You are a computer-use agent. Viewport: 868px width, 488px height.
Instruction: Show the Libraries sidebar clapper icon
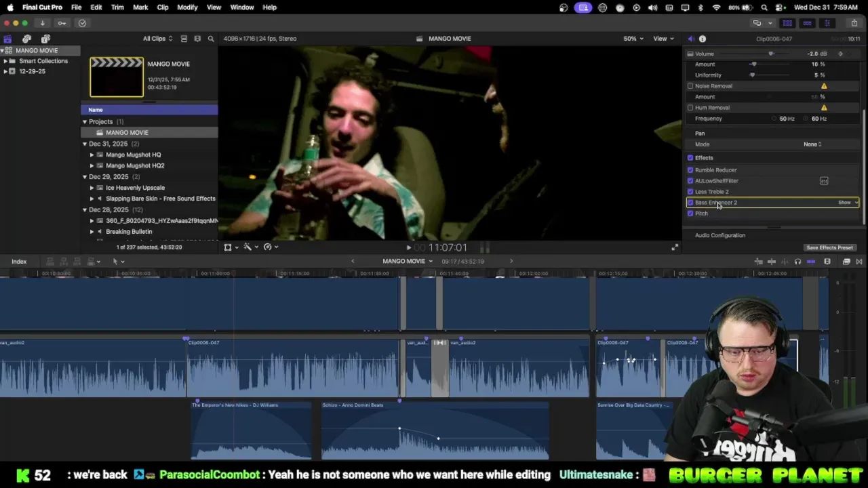coord(7,39)
